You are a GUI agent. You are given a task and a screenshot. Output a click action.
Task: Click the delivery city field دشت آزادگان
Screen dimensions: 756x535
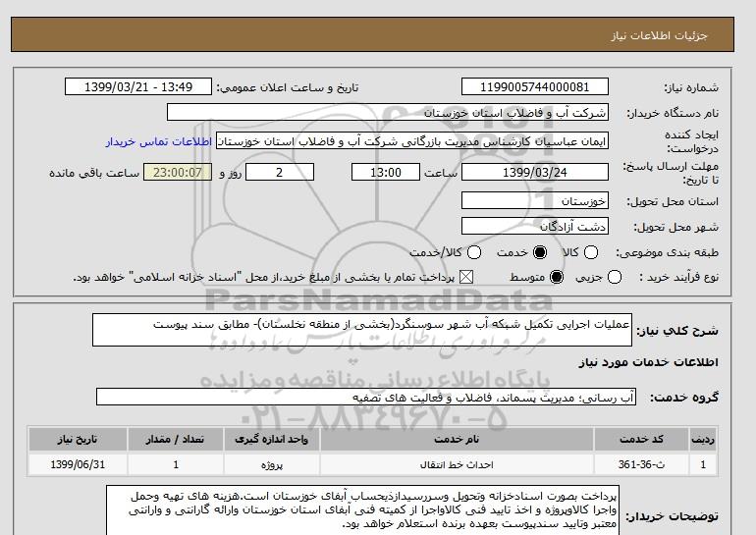click(535, 226)
